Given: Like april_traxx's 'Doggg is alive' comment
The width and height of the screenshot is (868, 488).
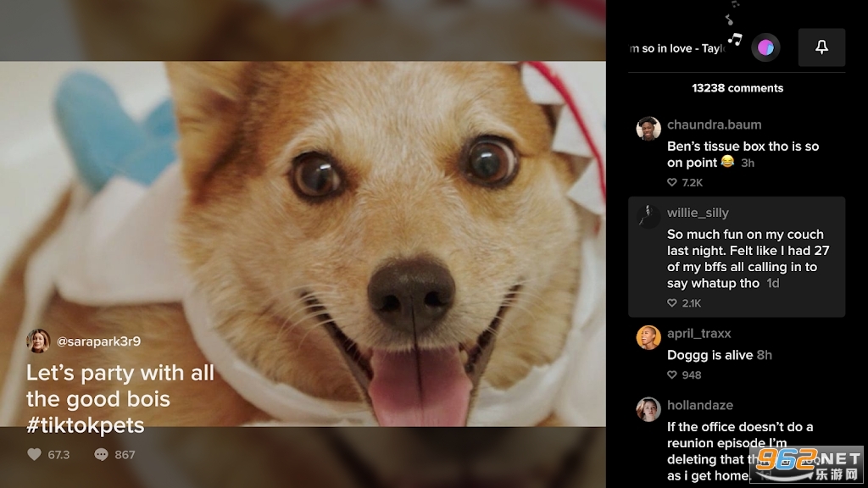Looking at the screenshot, I should pyautogui.click(x=672, y=373).
